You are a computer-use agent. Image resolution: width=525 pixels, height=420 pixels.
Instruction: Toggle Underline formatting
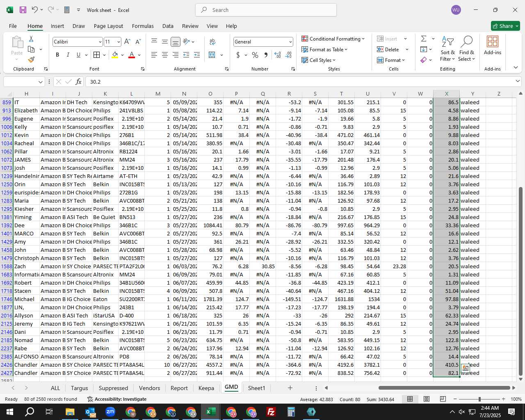(78, 55)
